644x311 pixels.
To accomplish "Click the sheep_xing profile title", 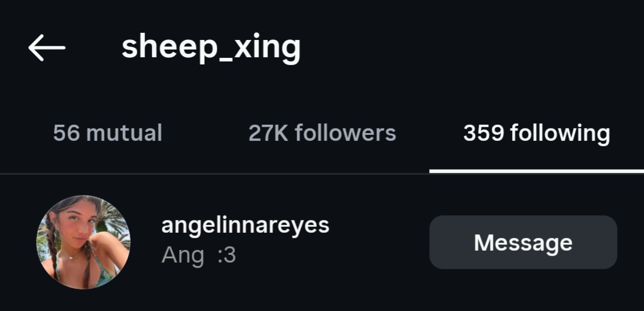I will tap(211, 48).
